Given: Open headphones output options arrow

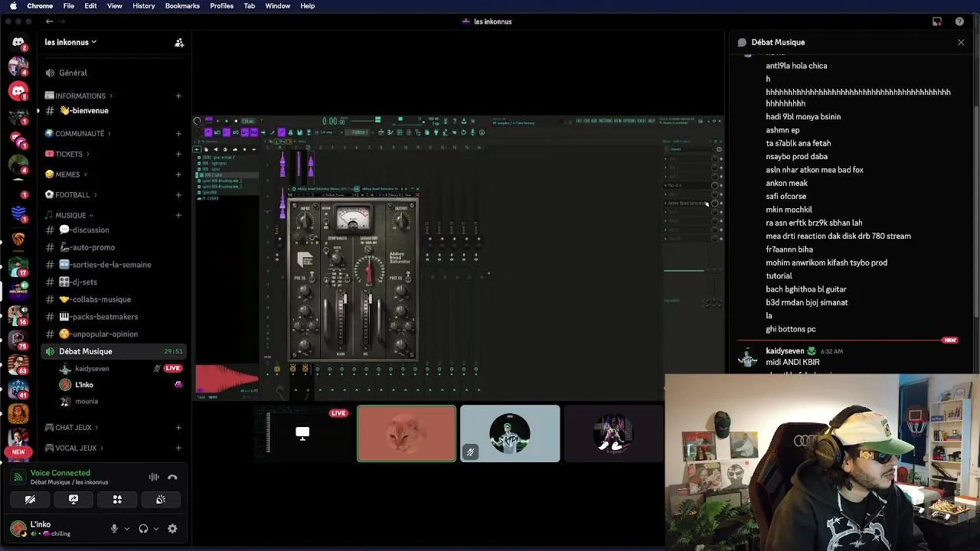Looking at the screenshot, I should click(156, 528).
